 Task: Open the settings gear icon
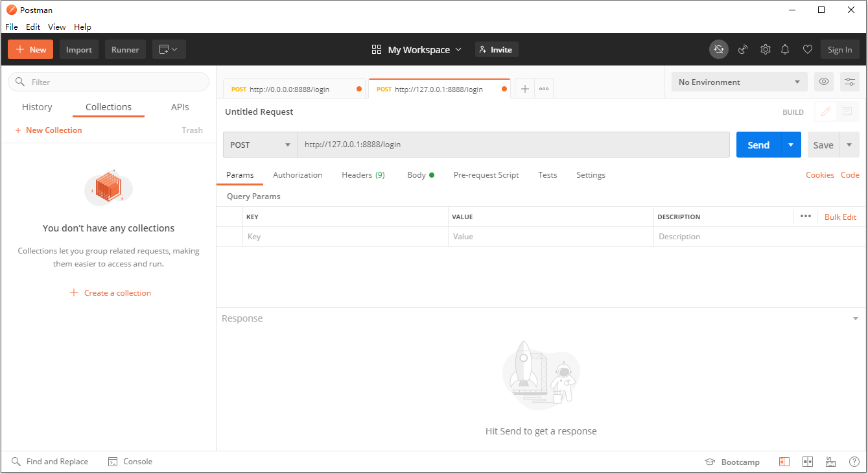pyautogui.click(x=766, y=49)
